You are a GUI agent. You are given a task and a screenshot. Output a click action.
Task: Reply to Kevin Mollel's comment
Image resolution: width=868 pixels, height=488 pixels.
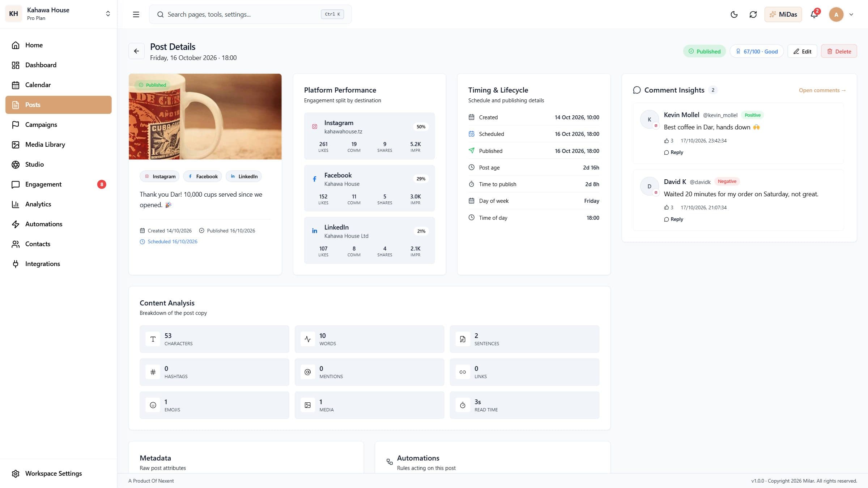pos(673,152)
